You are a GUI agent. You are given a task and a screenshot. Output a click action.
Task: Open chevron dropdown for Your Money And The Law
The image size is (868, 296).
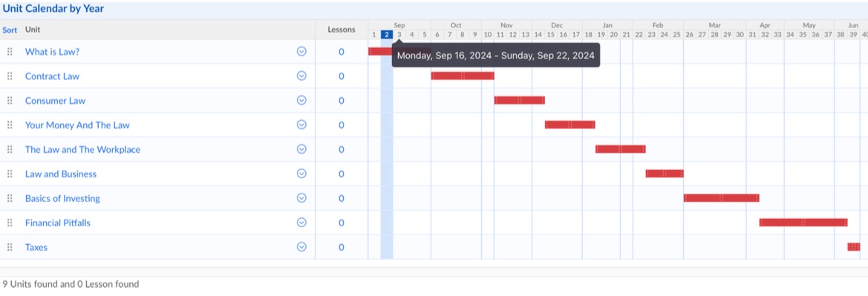click(301, 125)
